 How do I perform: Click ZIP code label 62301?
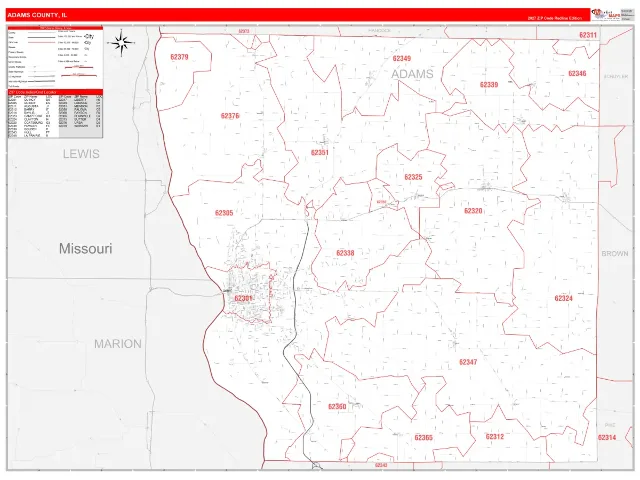coord(243,299)
